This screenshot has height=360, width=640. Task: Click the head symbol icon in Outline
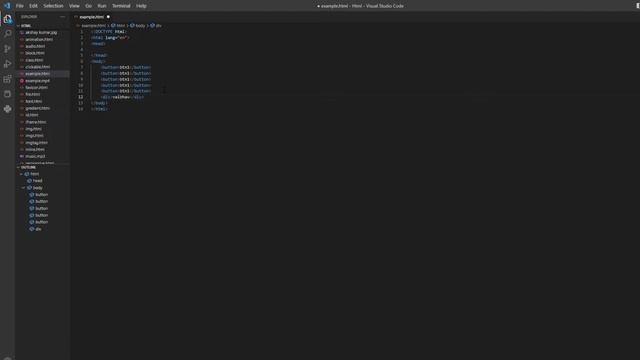[x=29, y=180]
